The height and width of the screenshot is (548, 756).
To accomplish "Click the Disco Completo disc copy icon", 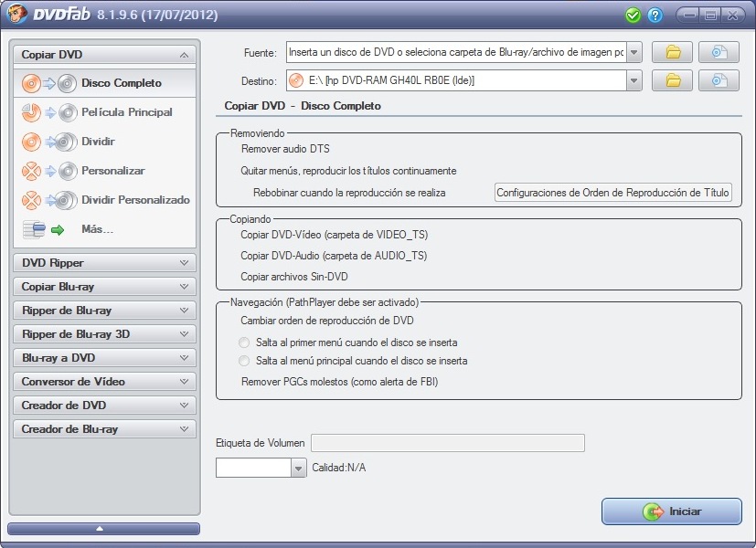I will tap(48, 83).
